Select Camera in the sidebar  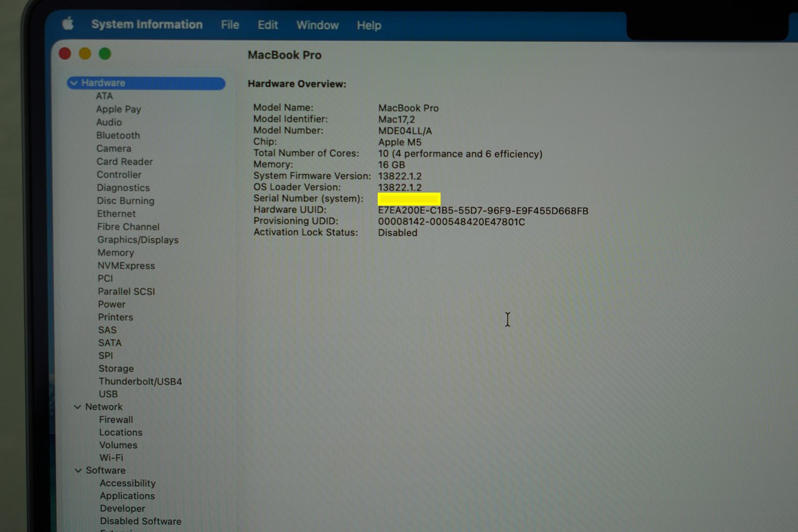click(x=114, y=148)
